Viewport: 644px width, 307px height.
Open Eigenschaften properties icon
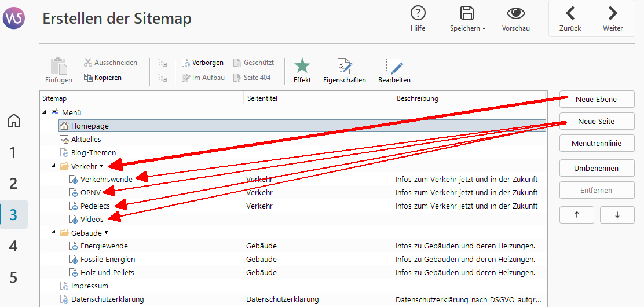(345, 67)
